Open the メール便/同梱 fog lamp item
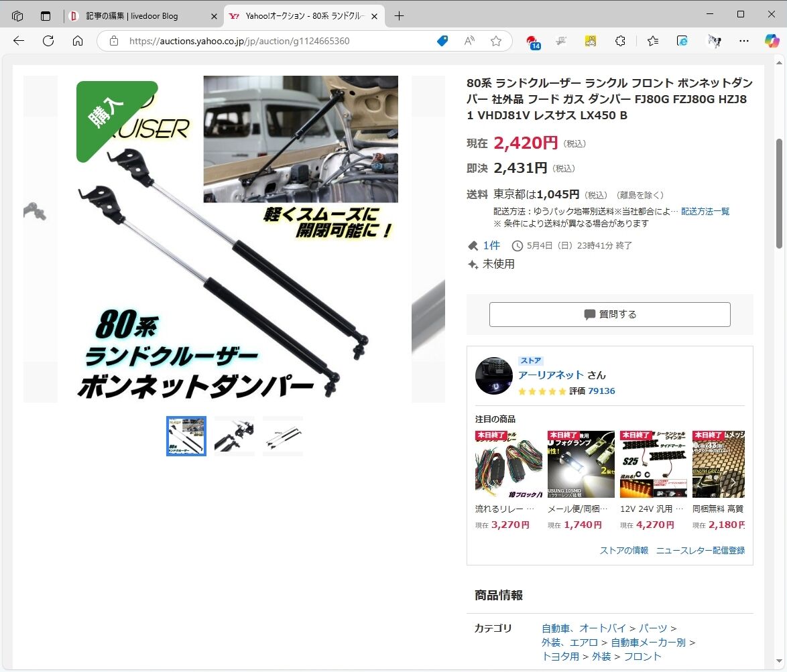The width and height of the screenshot is (787, 672). click(581, 480)
